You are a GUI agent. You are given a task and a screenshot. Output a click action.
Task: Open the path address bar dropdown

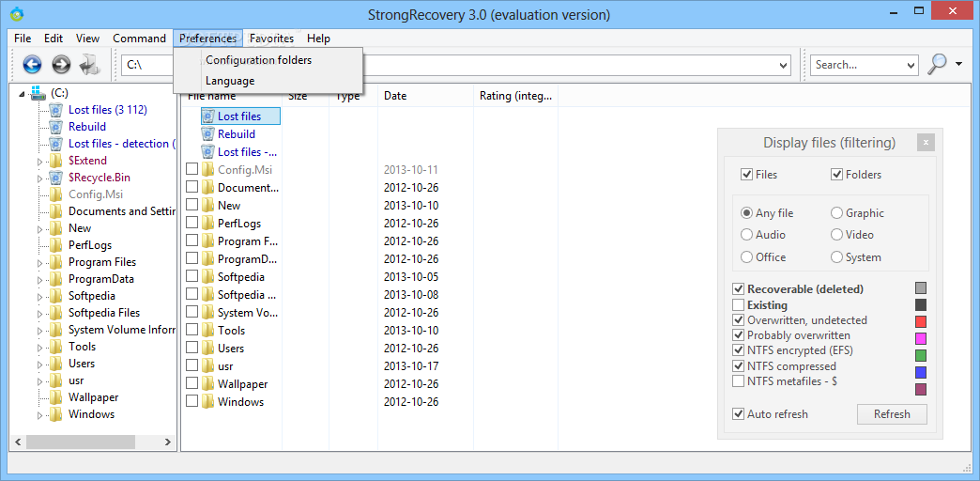click(784, 65)
